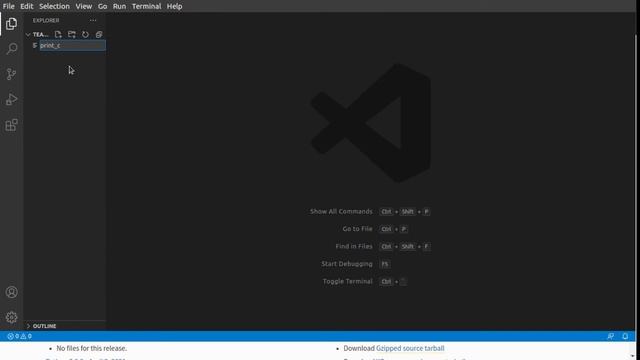The width and height of the screenshot is (640, 360).
Task: Open the Selection menu
Action: tap(54, 6)
